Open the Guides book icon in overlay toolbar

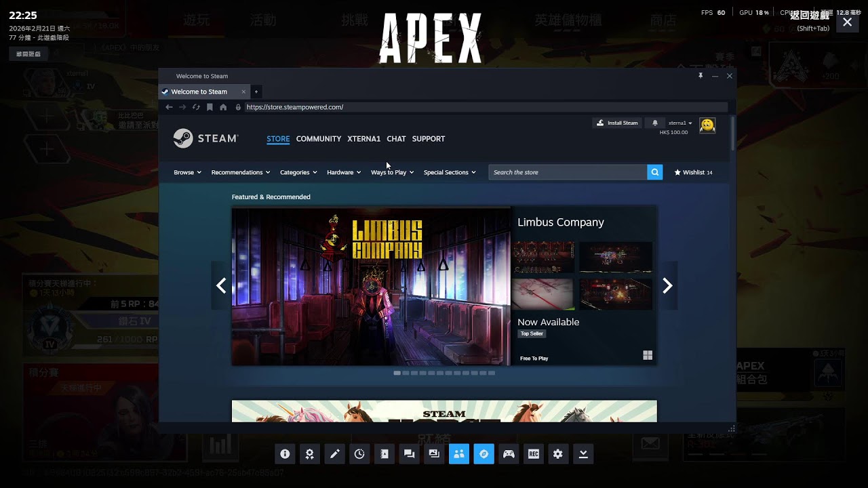[x=384, y=454]
